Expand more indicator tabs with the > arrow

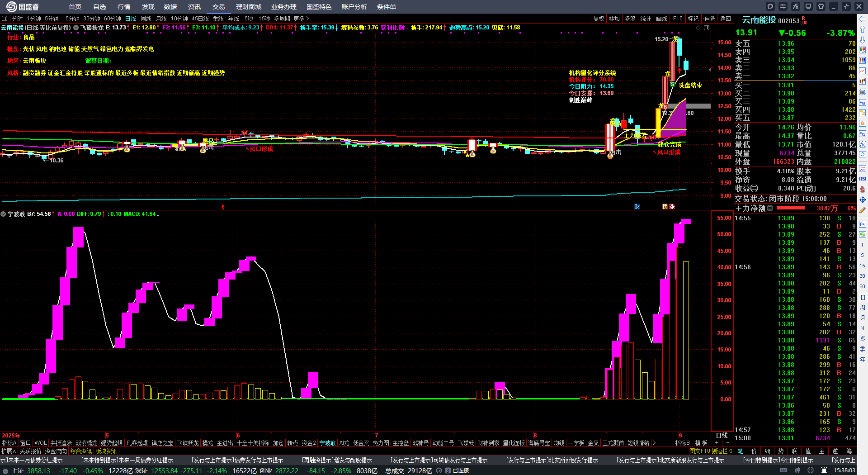click(654, 443)
